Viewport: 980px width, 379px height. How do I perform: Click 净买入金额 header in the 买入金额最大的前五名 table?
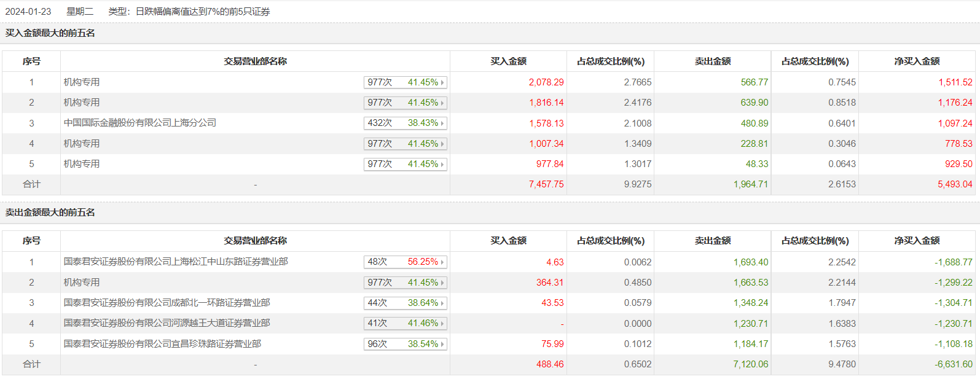coord(917,61)
